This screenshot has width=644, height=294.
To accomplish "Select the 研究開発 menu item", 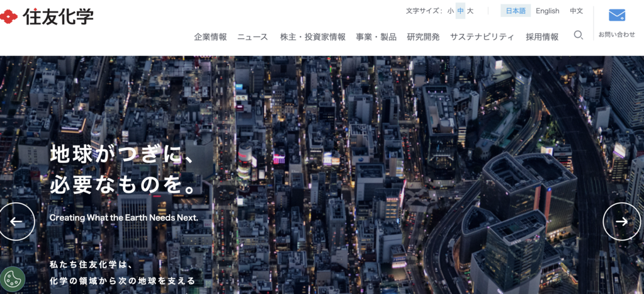I will 423,37.
